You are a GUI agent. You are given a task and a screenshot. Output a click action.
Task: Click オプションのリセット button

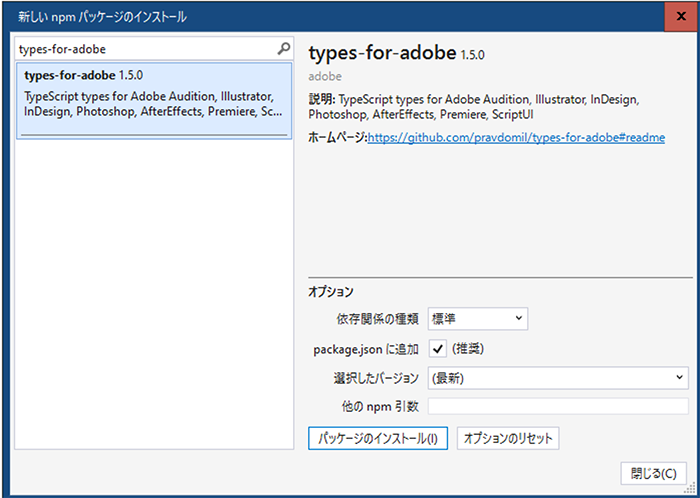pos(508,438)
